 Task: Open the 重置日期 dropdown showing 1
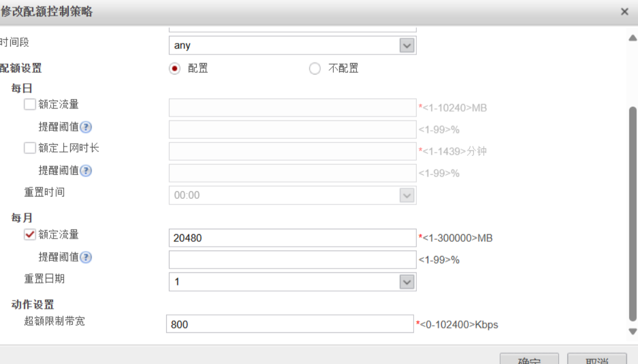point(293,282)
